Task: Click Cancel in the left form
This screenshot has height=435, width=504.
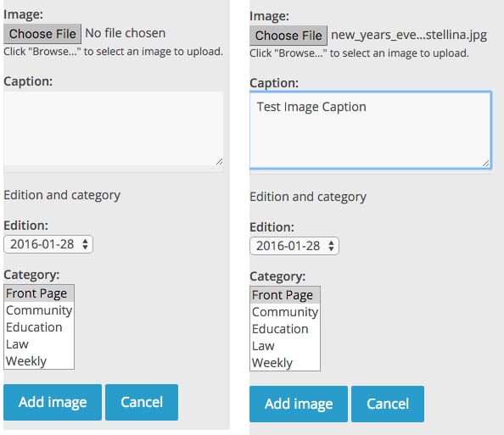Action: (142, 402)
